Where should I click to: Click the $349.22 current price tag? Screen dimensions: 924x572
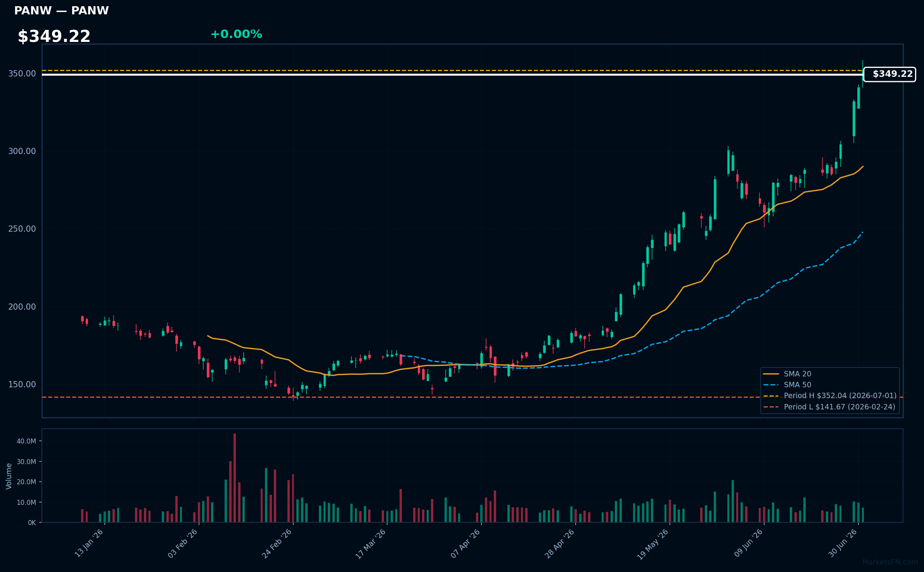[x=889, y=74]
